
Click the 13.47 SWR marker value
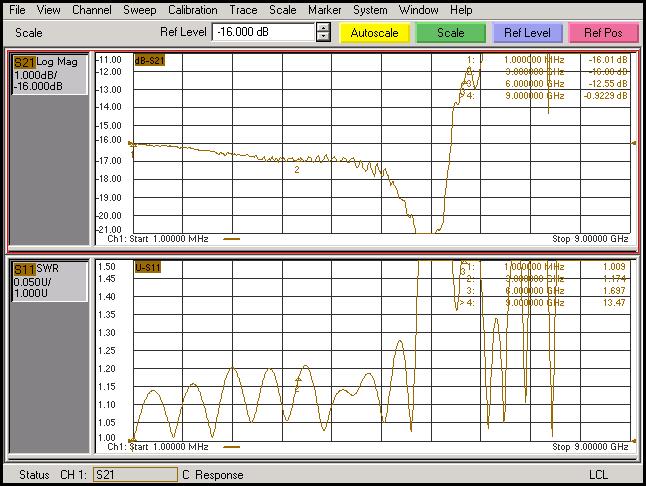pos(614,302)
